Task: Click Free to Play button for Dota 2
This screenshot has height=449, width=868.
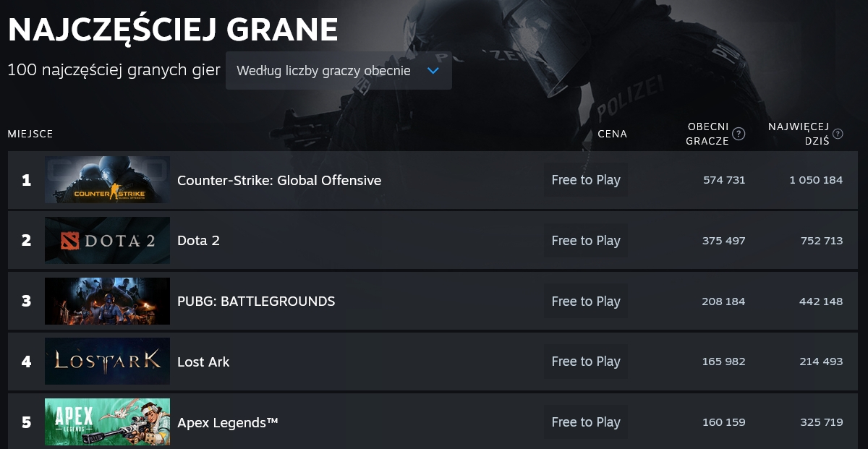Action: [x=586, y=241]
